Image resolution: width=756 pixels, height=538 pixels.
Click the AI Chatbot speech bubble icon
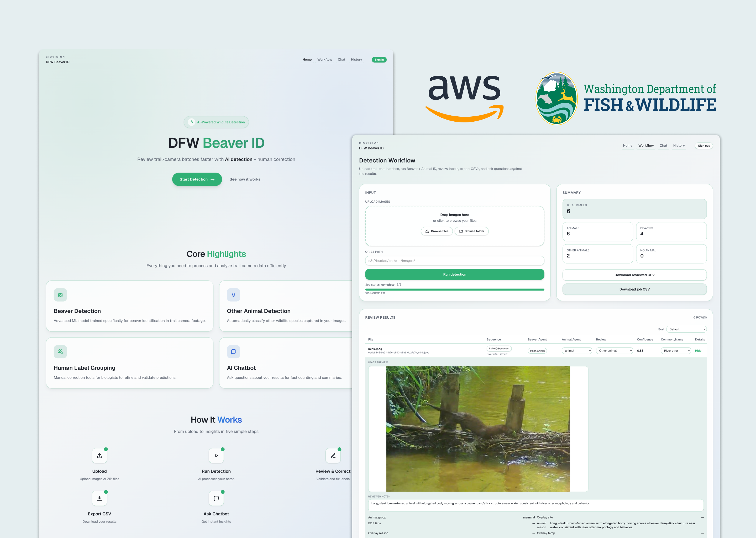click(233, 351)
